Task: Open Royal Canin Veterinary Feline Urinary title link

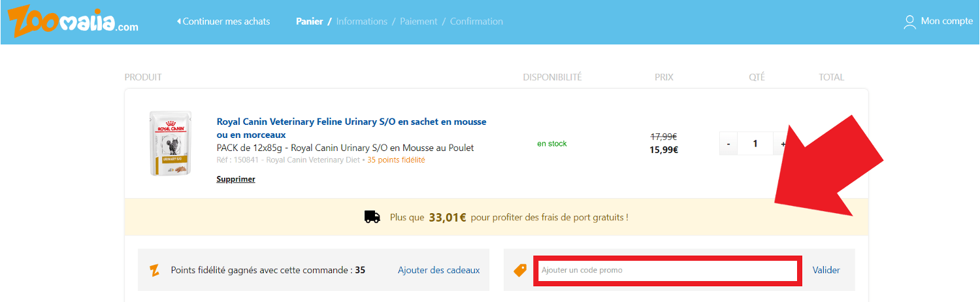Action: 351,128
